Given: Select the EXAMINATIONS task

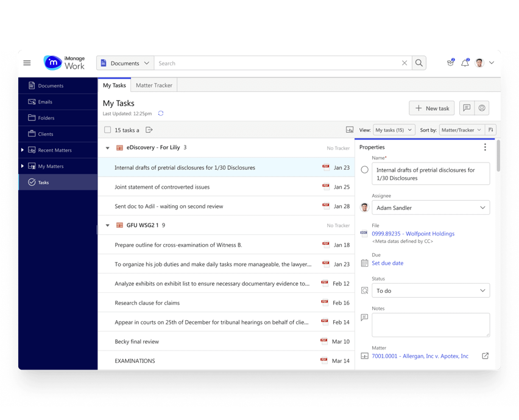Looking at the screenshot, I should tap(226, 360).
